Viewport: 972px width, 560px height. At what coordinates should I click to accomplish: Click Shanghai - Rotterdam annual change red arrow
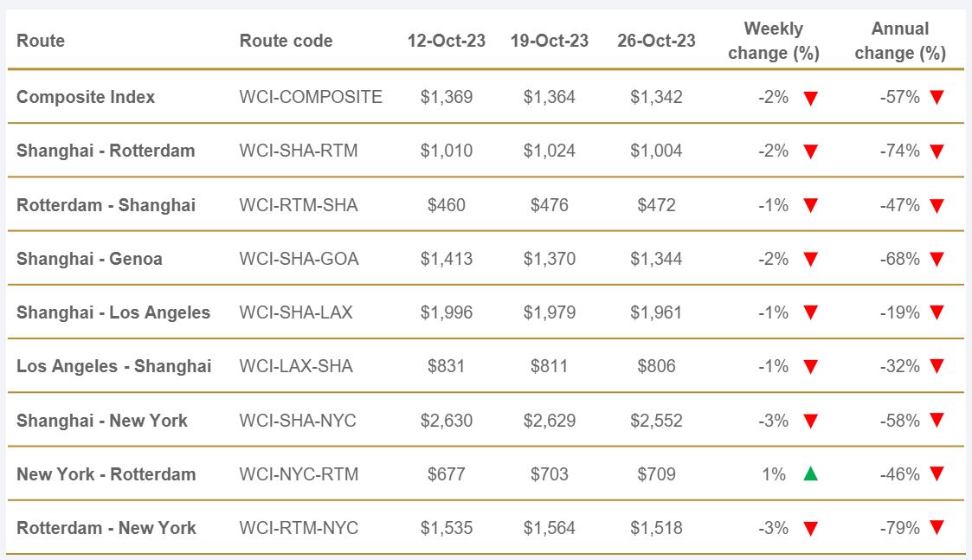pyautogui.click(x=937, y=151)
